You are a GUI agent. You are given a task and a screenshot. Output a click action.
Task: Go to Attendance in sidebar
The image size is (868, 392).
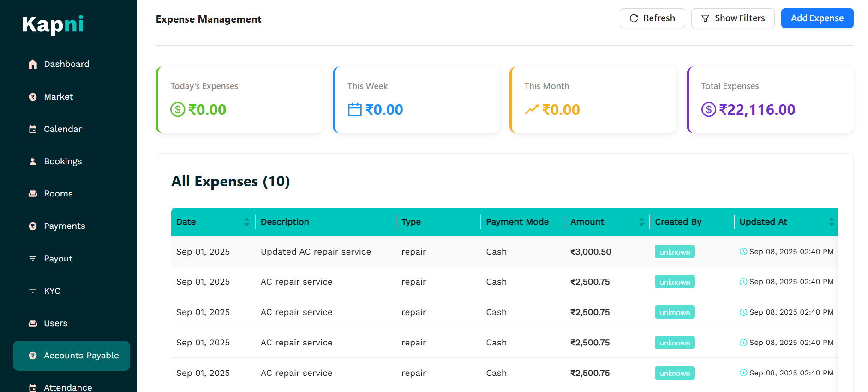click(x=68, y=387)
